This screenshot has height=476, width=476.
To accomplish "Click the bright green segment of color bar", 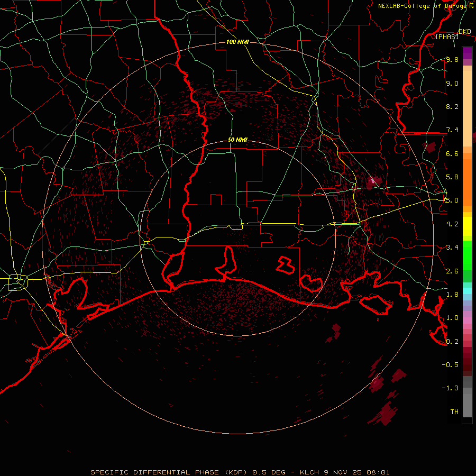I will click(467, 255).
